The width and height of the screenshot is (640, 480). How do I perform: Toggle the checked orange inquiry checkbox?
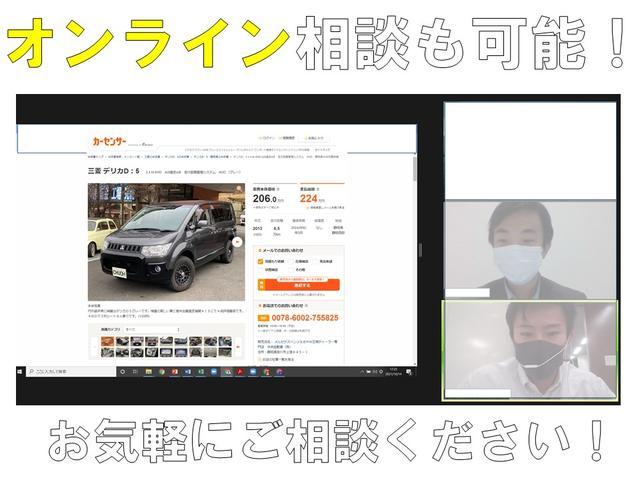[x=263, y=260]
